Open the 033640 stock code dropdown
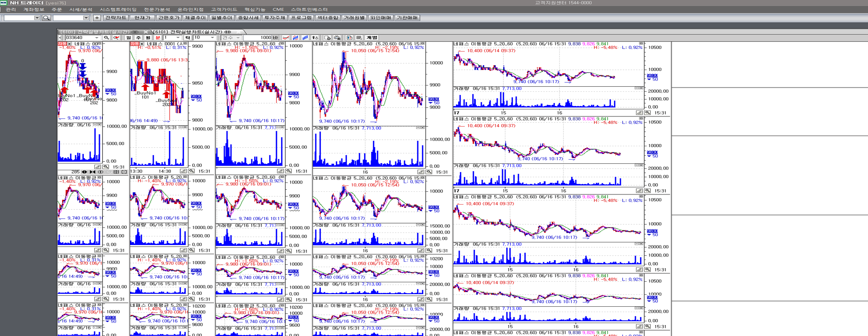This screenshot has height=336, width=868. [97, 37]
